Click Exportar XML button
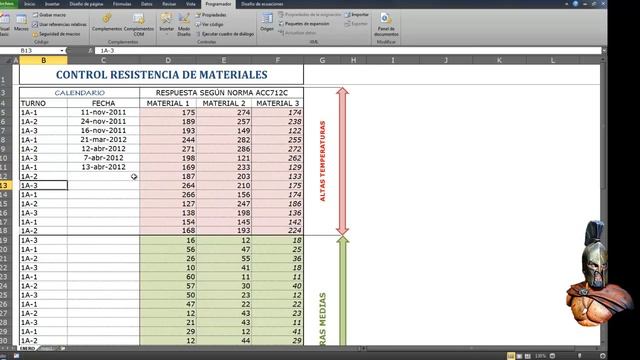 [x=356, y=24]
